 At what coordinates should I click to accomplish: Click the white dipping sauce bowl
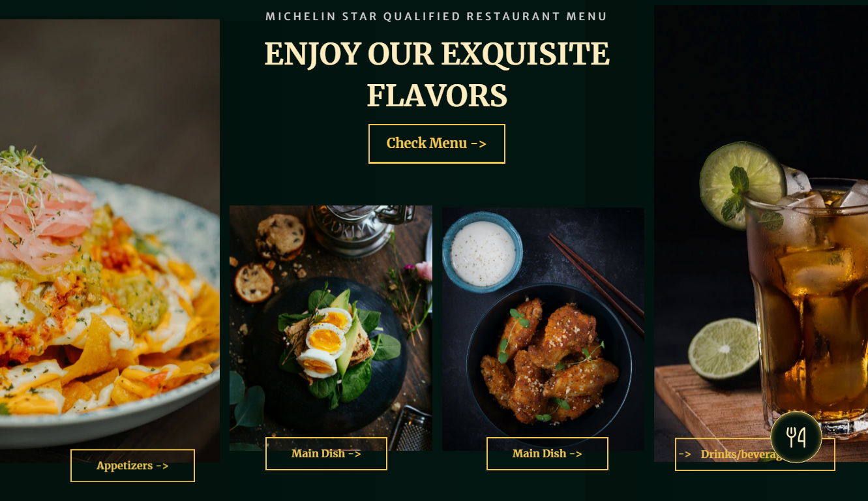(x=483, y=252)
